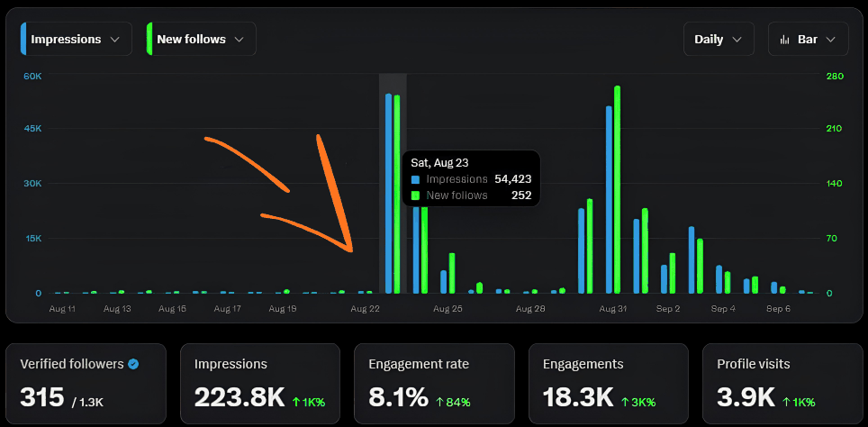The height and width of the screenshot is (427, 868).
Task: Click the blue Impressions bar for Aug 23
Action: point(389,194)
